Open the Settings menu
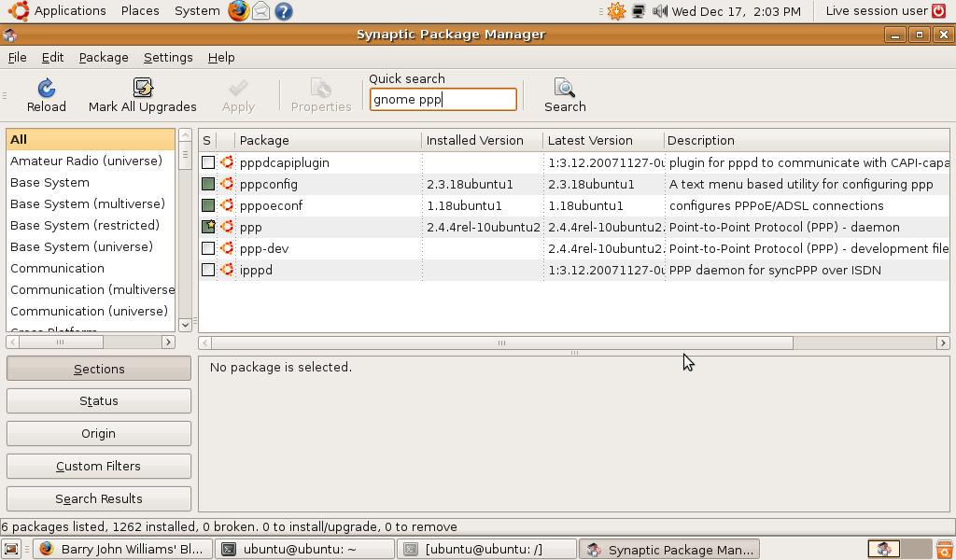Viewport: 956px width, 560px height. [168, 57]
